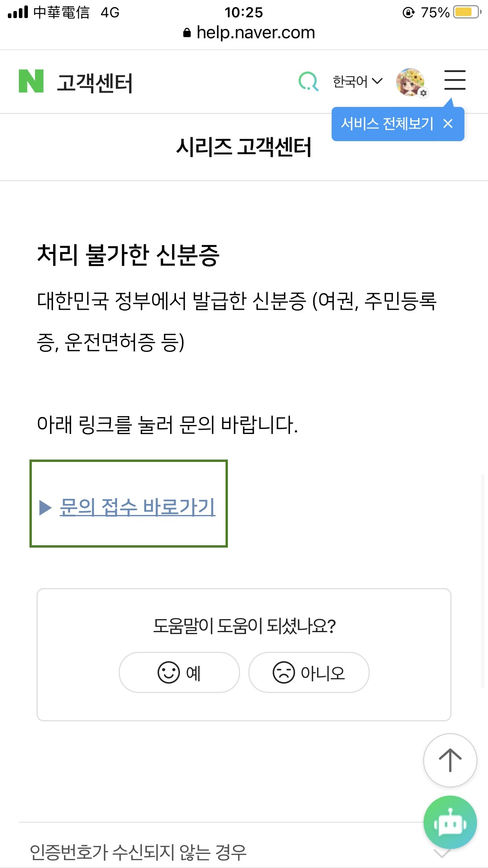
Task: Click the chevron next to 한국어
Action: (377, 81)
